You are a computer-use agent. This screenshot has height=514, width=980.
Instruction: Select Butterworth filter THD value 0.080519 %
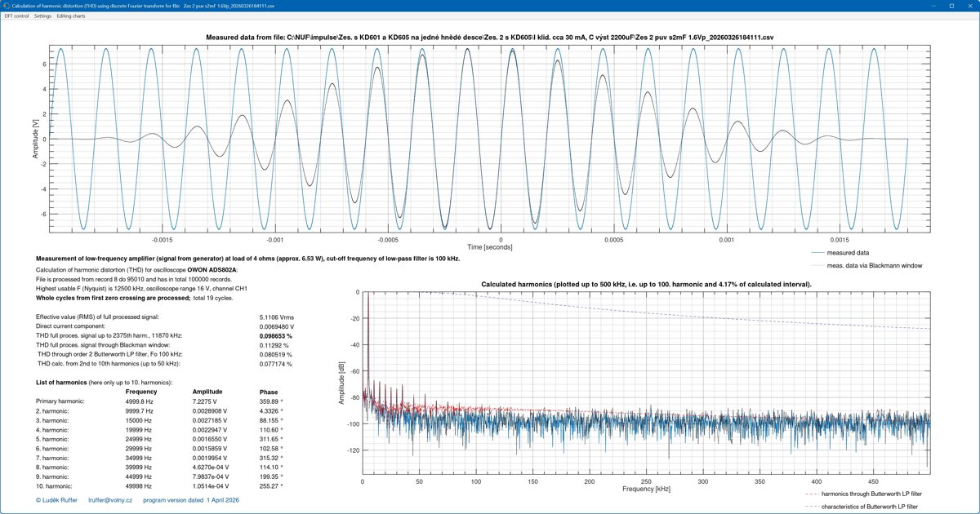coord(275,355)
